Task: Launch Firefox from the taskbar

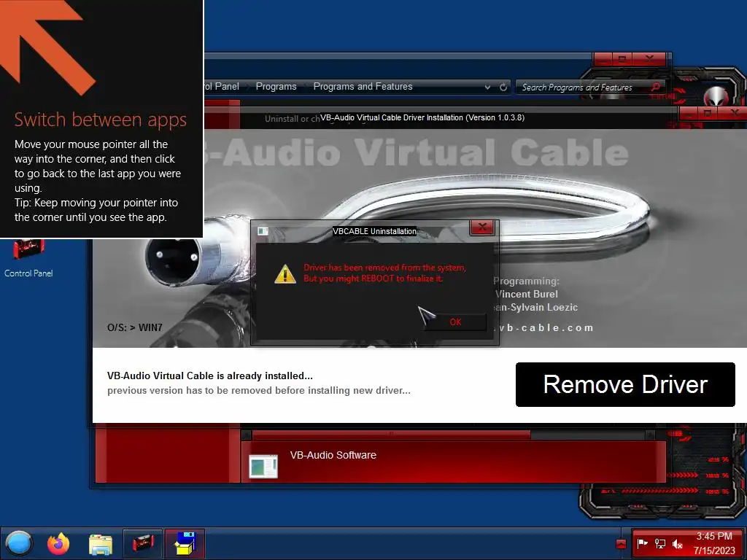Action: [x=58, y=544]
